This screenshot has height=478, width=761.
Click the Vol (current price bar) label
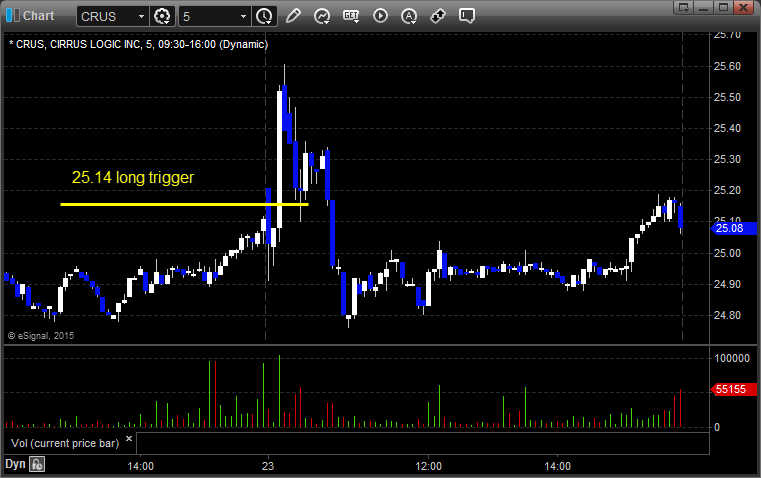click(x=65, y=443)
